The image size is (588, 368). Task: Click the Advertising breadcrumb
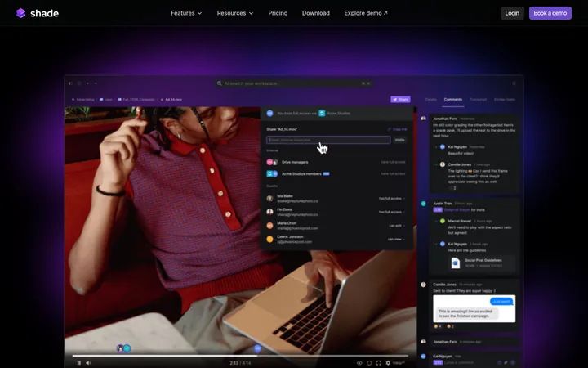(83, 100)
